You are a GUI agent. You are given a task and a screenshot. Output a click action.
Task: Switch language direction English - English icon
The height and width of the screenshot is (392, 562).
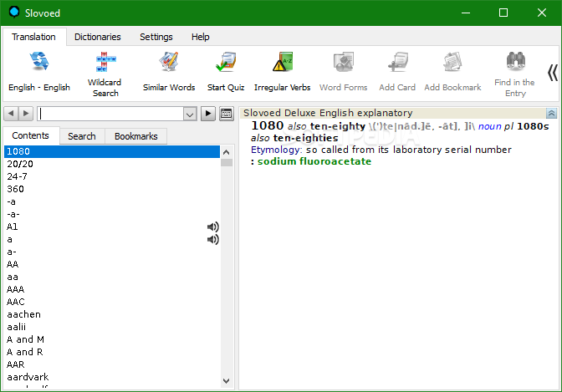pos(39,62)
